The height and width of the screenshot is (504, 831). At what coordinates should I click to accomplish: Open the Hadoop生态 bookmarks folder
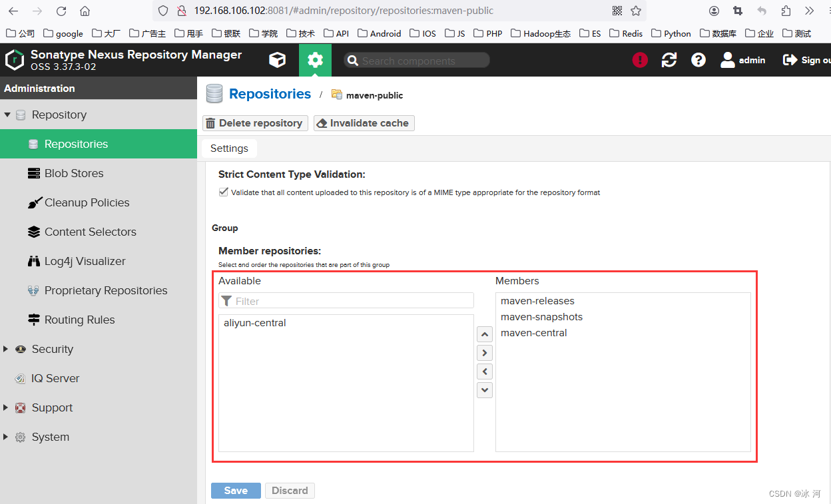tap(541, 33)
